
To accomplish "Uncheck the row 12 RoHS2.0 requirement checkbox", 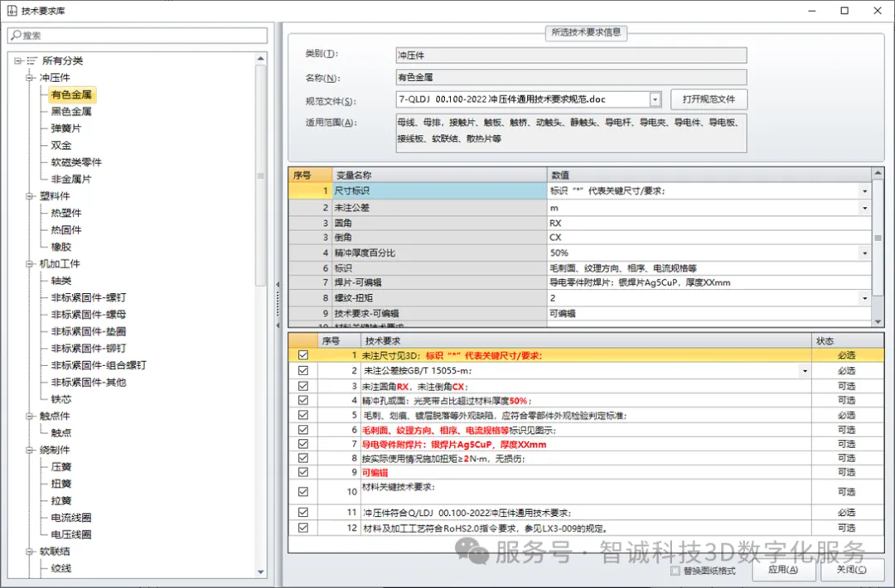I will pos(303,528).
